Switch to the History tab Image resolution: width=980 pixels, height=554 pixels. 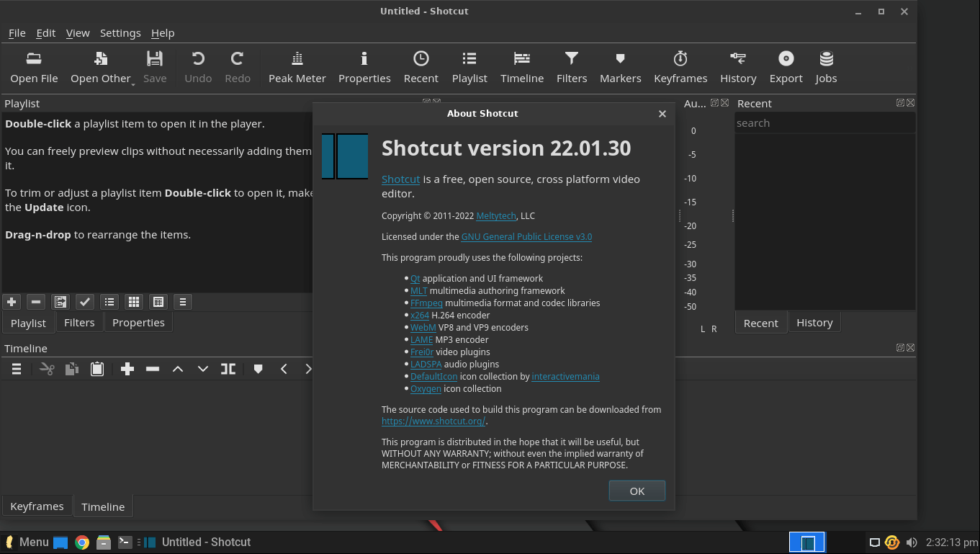click(x=814, y=322)
